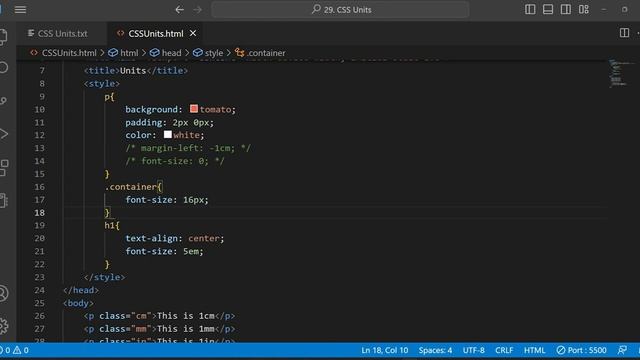The height and width of the screenshot is (360, 640).
Task: Click the 'font-size: 5em;' declaration
Action: tap(164, 251)
